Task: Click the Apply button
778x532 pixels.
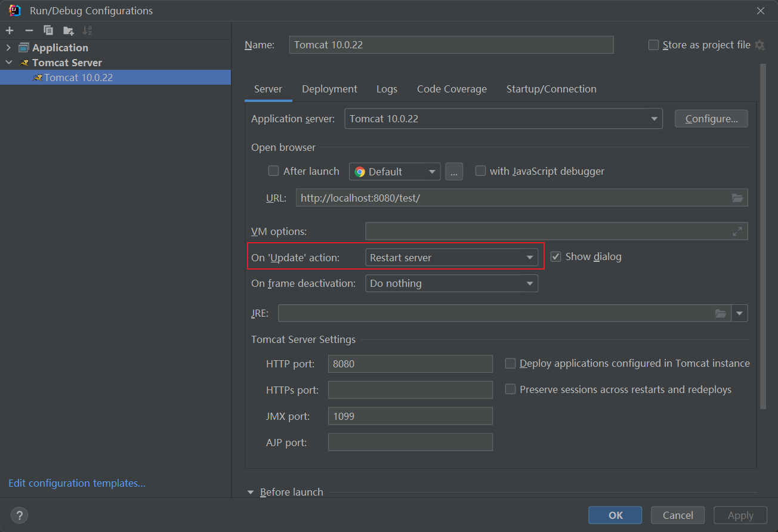Action: [x=740, y=515]
